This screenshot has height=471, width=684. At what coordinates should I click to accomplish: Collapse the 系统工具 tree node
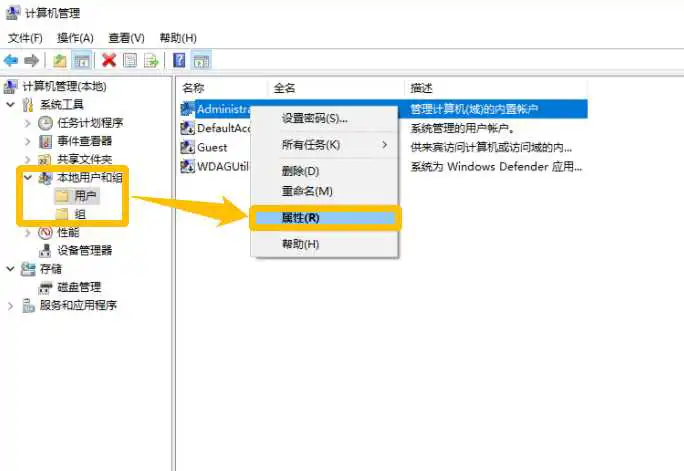[11, 105]
